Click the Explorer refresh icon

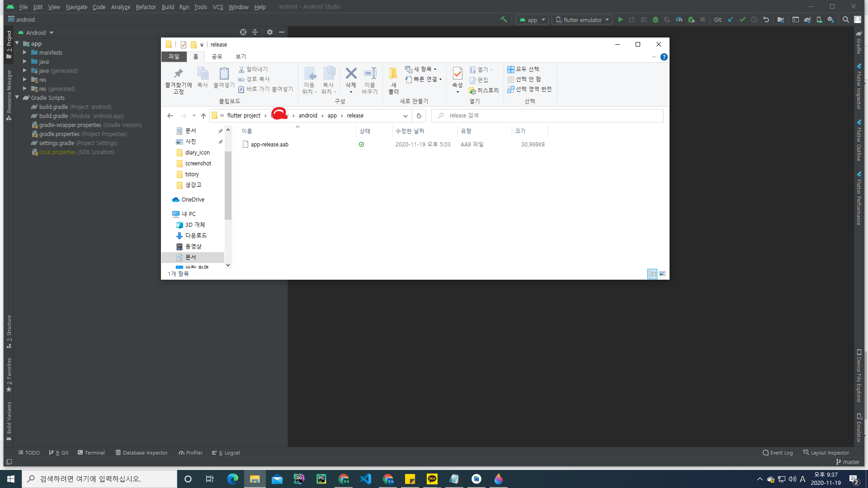(x=419, y=116)
